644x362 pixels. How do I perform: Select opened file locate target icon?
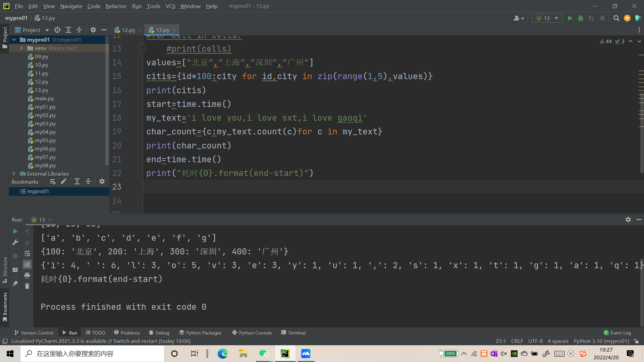tap(57, 30)
